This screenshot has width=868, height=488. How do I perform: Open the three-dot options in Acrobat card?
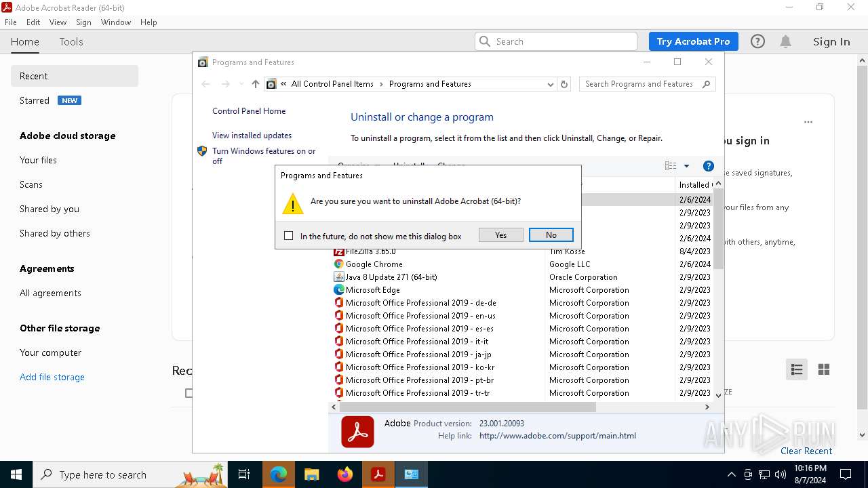point(808,122)
